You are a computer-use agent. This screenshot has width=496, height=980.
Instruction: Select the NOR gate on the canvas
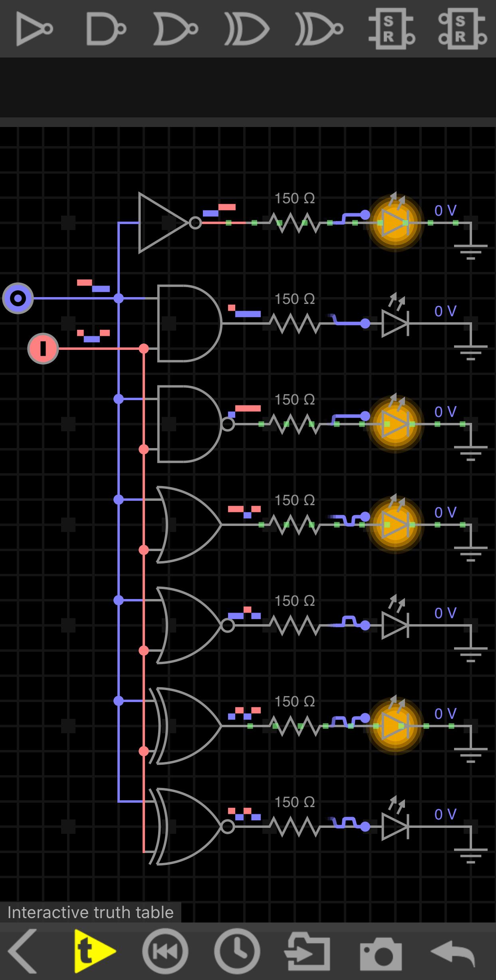[x=195, y=625]
